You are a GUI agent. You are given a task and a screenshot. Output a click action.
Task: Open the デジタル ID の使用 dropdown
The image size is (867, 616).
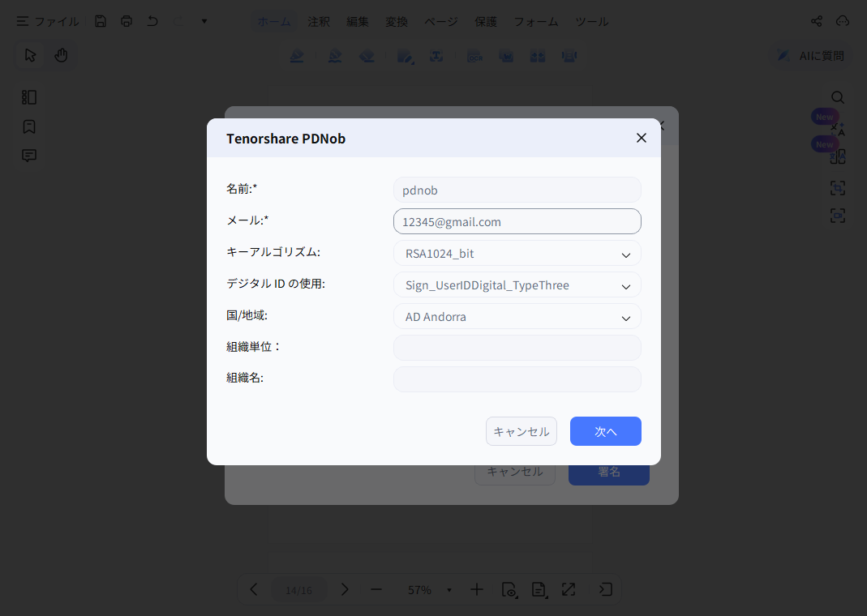(x=517, y=285)
